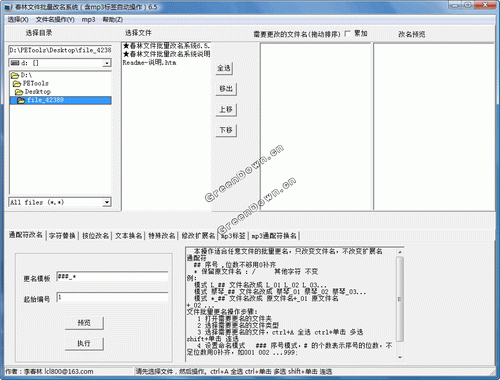
Task: Open the 文件名操作(Y) menu
Action: (55, 20)
